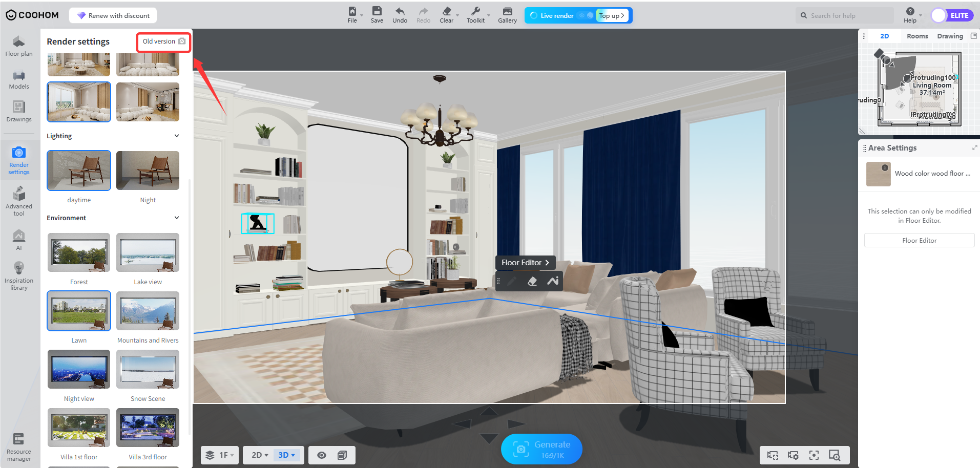Collapse the Lighting section chevron
This screenshot has width=980, height=468.
pos(177,136)
